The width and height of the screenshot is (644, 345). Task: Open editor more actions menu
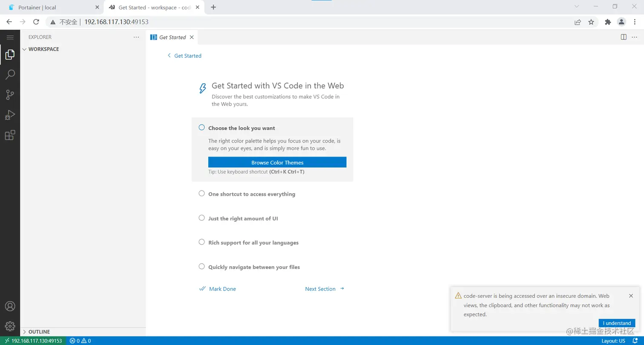(x=634, y=37)
